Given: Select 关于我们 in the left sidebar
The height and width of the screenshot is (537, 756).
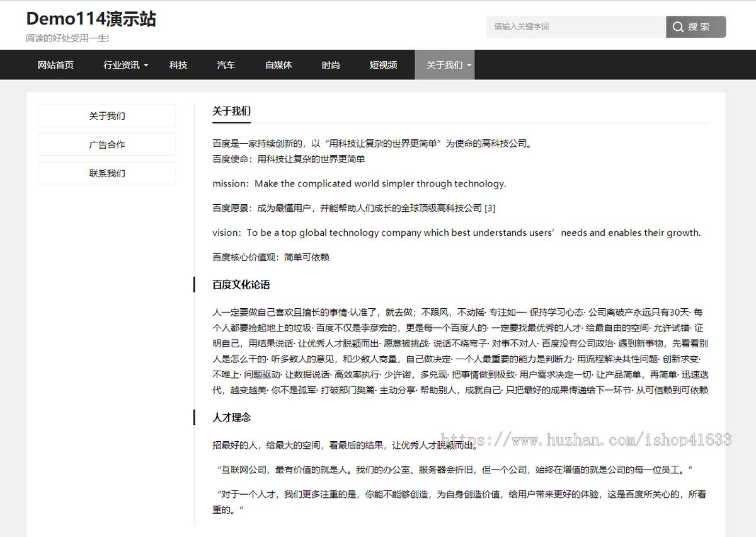Looking at the screenshot, I should tap(107, 116).
